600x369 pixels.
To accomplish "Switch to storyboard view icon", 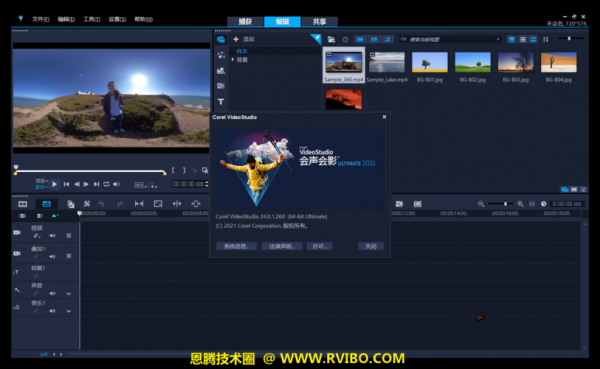I will (x=23, y=204).
